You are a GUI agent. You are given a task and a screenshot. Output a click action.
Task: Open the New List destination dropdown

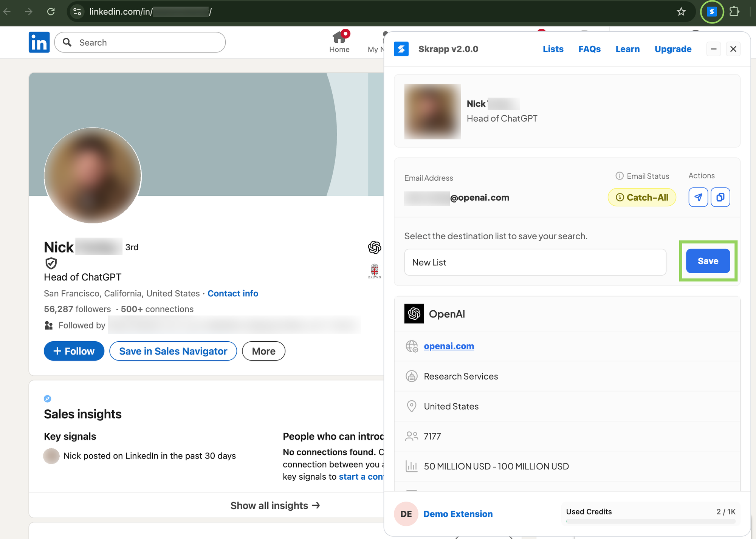(x=535, y=262)
